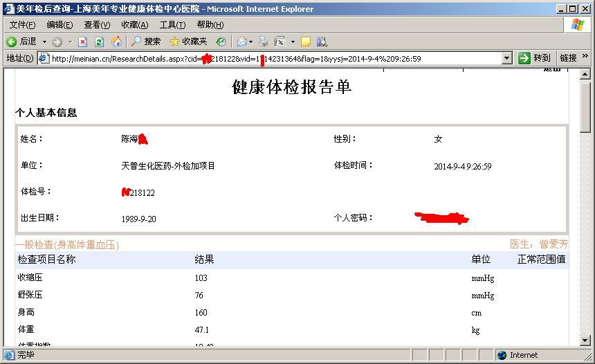Screen dimensions: 595x364
Task: Click the 体重 result 47.1
Action: tap(202, 330)
